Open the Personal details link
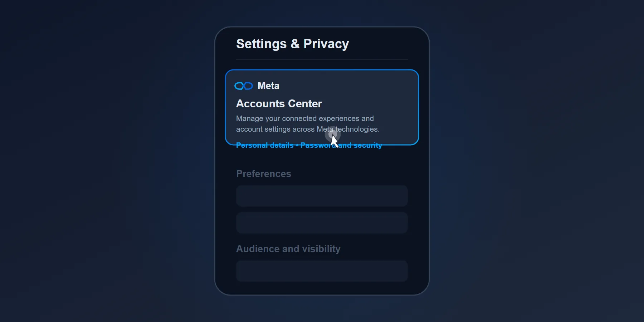 coord(264,145)
